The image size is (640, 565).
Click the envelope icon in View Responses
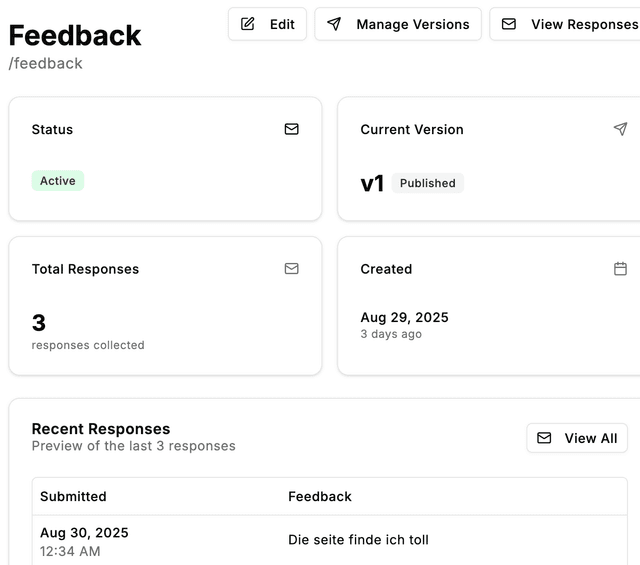click(x=509, y=24)
